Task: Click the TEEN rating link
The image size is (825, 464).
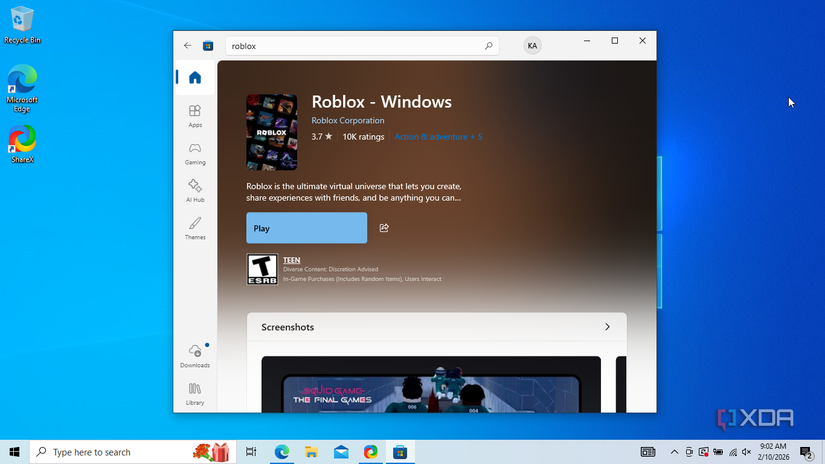Action: (291, 260)
